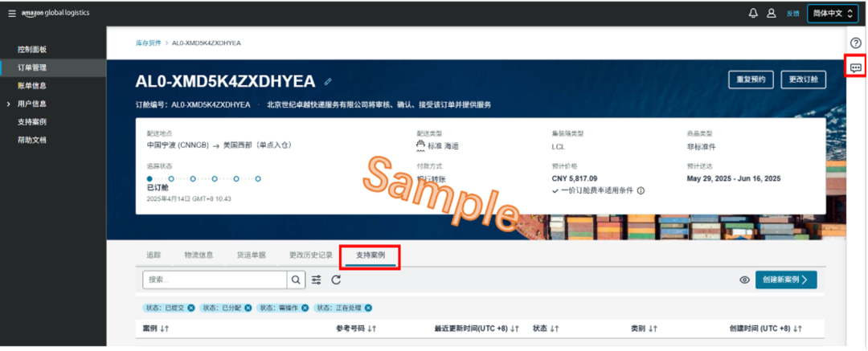The image size is (868, 351).
Task: Click 创建新案例 button
Action: click(786, 280)
